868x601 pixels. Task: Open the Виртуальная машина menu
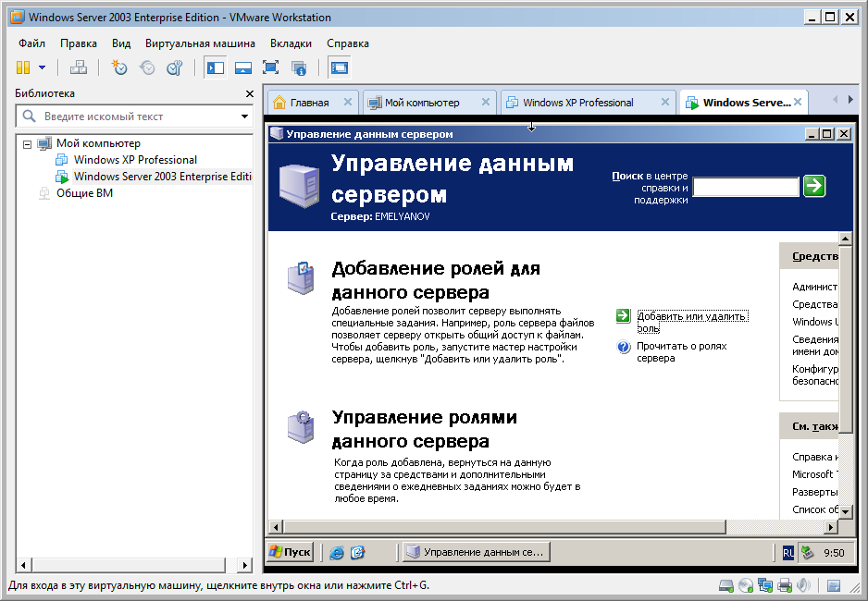(x=200, y=43)
